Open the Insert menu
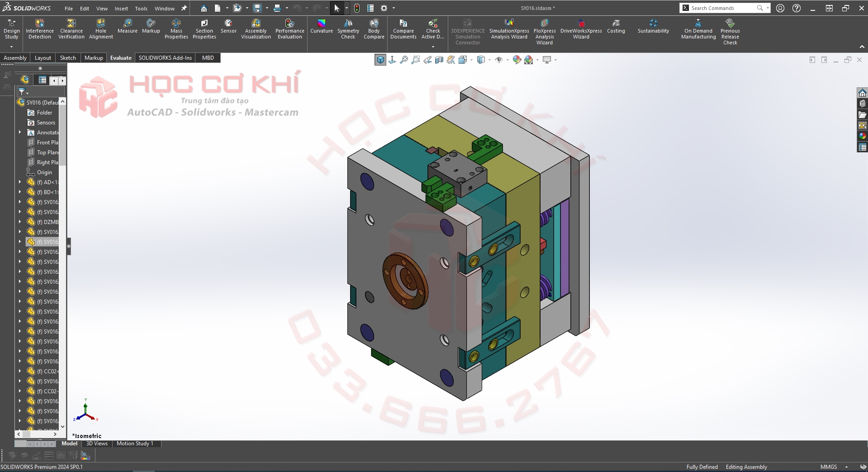 (x=121, y=9)
